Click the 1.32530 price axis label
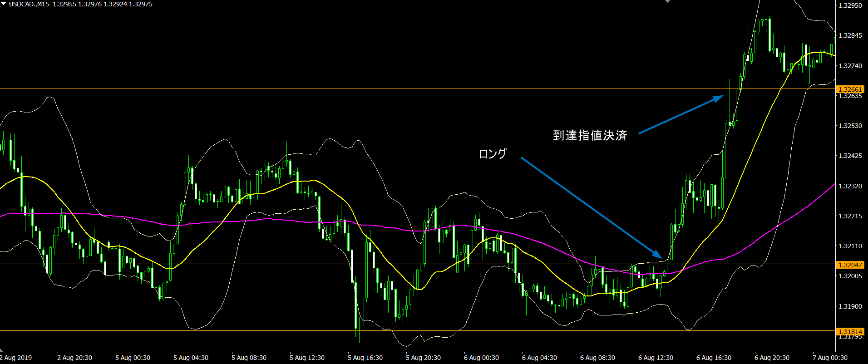The image size is (868, 364). point(850,126)
